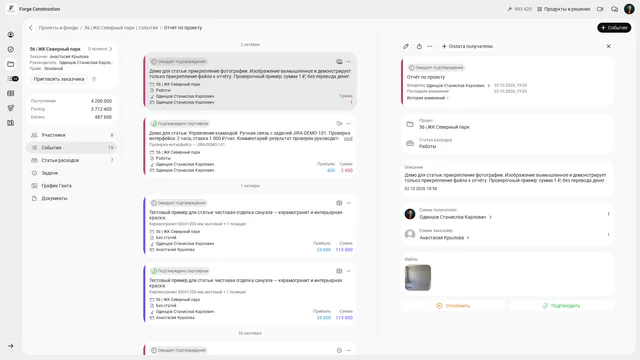Image resolution: width=640 pixels, height=360 pixels.
Task: Click the icon on the JIRA DEMO card
Action: click(x=339, y=123)
